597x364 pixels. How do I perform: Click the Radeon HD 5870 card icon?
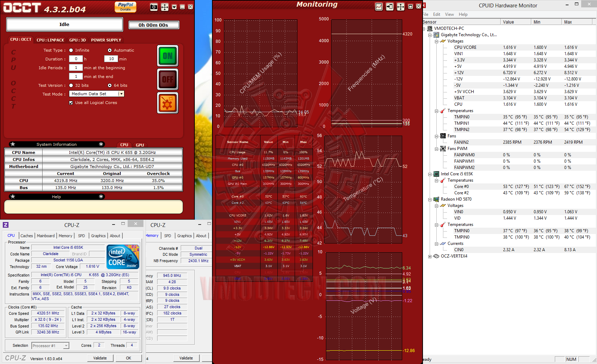point(436,199)
